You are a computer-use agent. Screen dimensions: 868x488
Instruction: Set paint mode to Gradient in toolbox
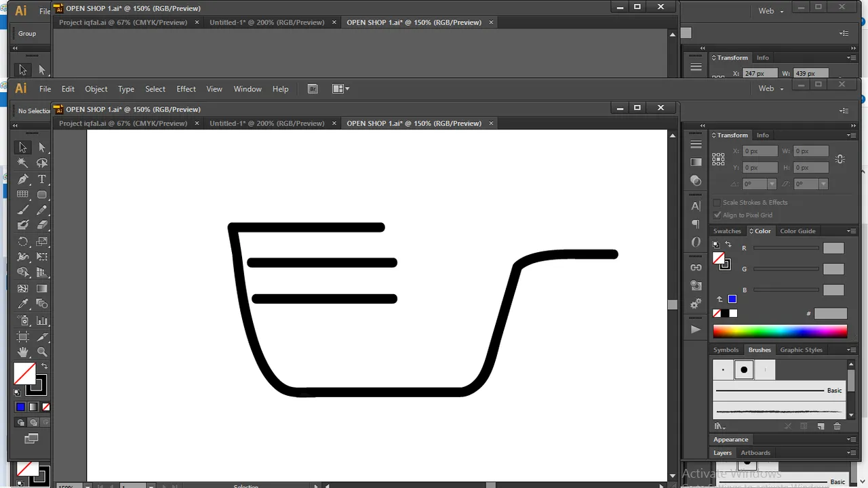tap(33, 407)
